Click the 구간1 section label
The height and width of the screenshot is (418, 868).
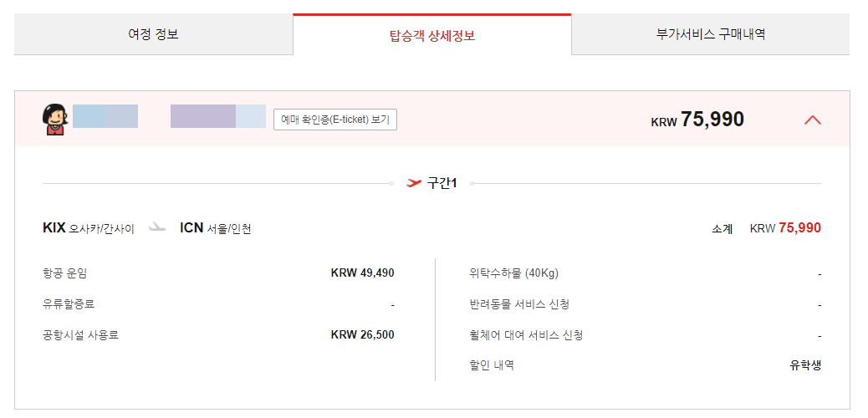[442, 183]
